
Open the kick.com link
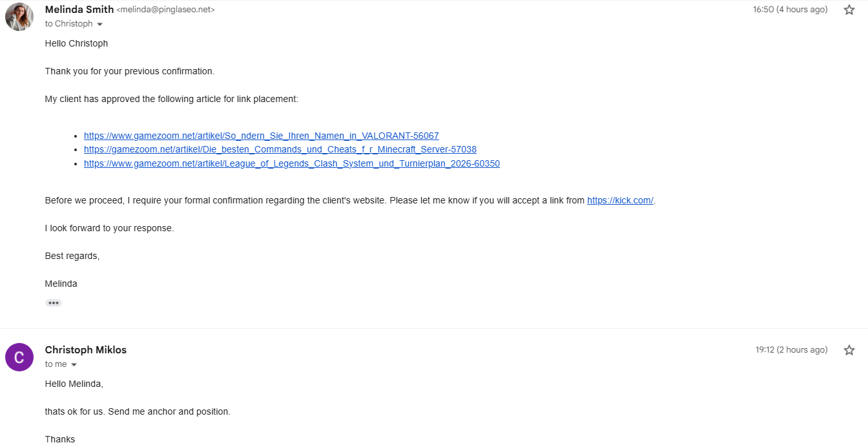(620, 200)
